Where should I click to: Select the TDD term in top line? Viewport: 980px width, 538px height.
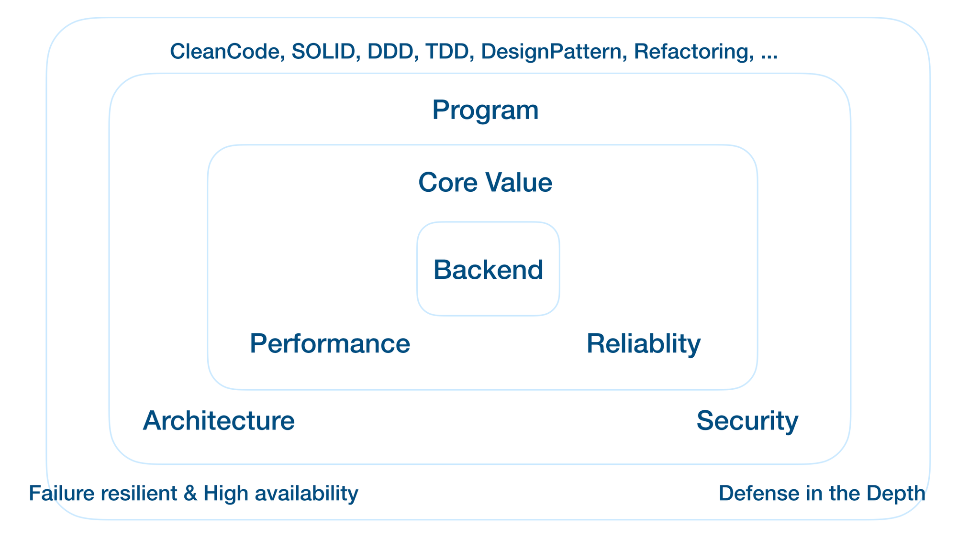[x=447, y=52]
